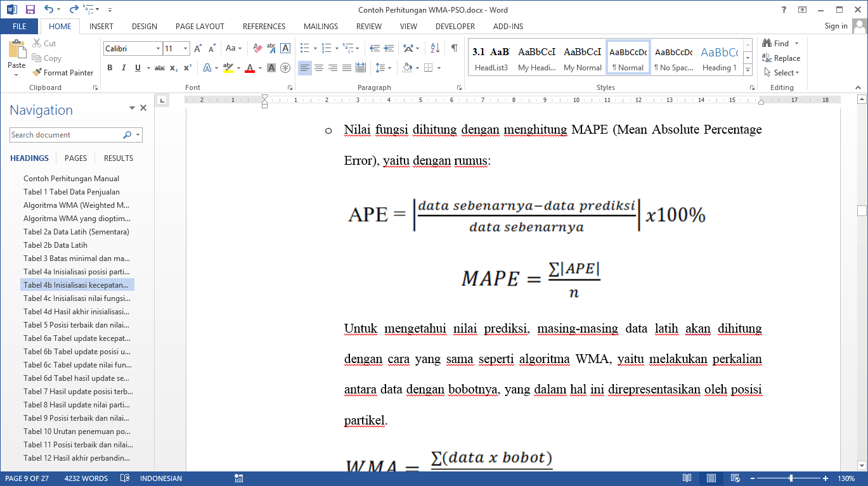Go to heading 'Tabel 2b Data Latih'

point(55,245)
